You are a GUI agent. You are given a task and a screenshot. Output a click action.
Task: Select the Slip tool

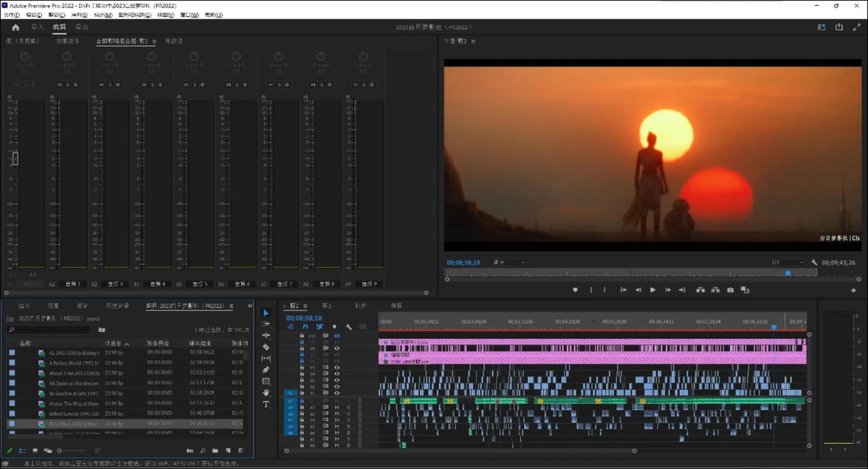(266, 358)
